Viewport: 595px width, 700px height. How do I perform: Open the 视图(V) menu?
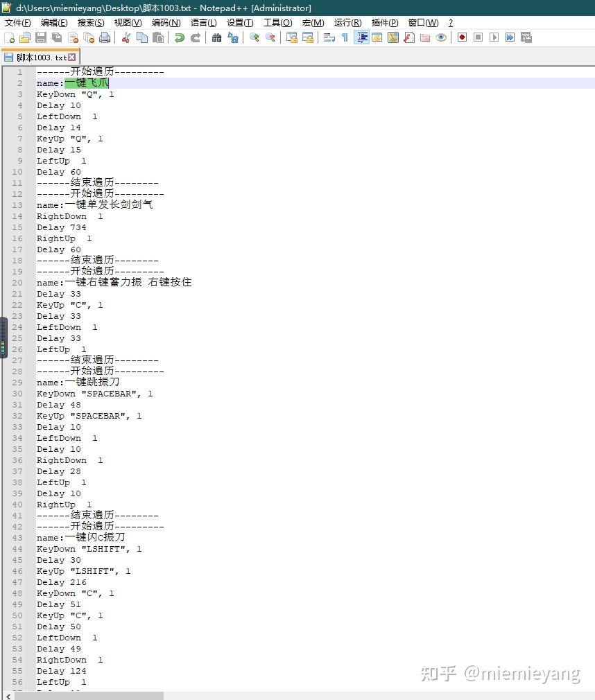point(128,23)
